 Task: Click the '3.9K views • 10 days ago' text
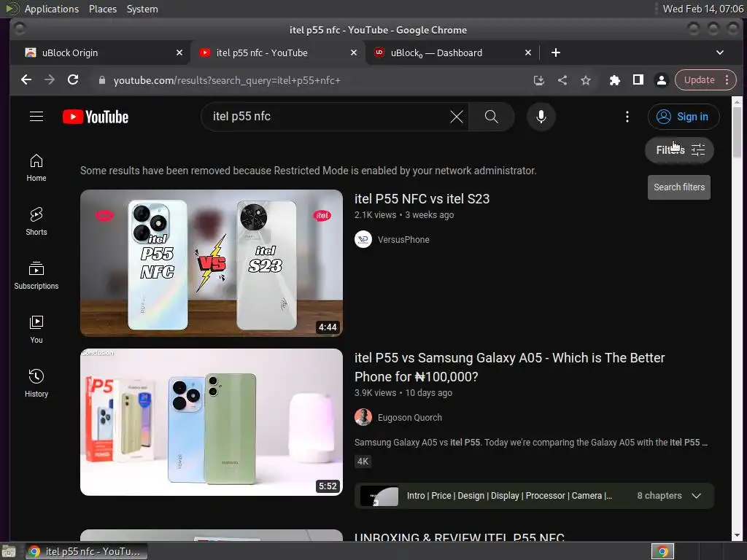pyautogui.click(x=403, y=393)
